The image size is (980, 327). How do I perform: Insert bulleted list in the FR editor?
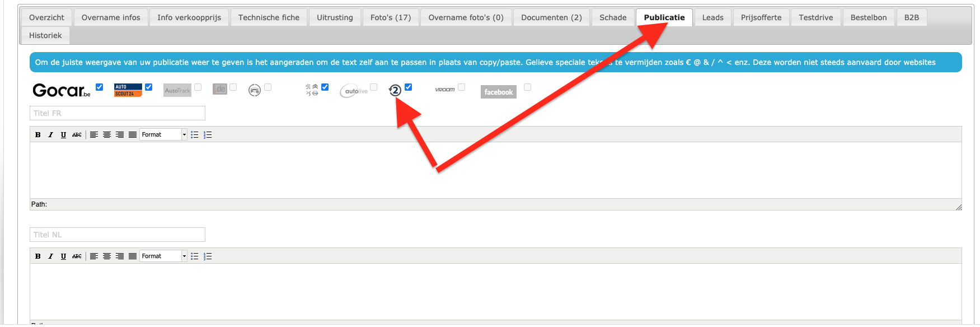click(x=195, y=134)
